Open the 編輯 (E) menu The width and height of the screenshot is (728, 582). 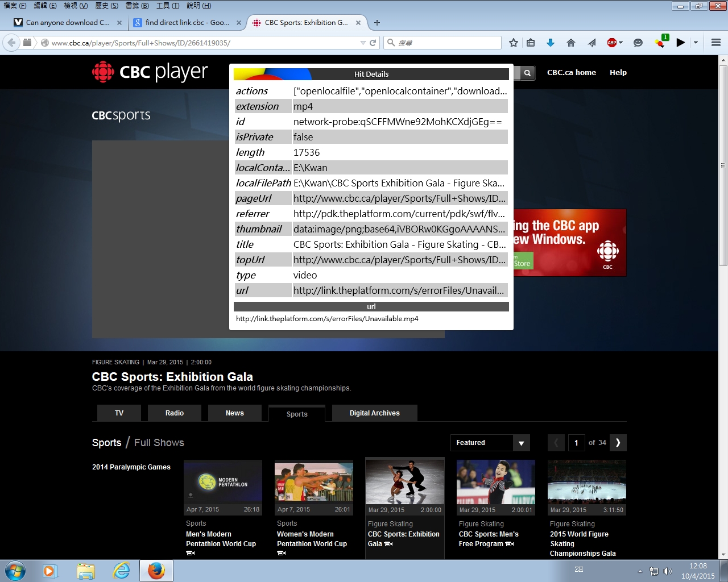pyautogui.click(x=45, y=6)
